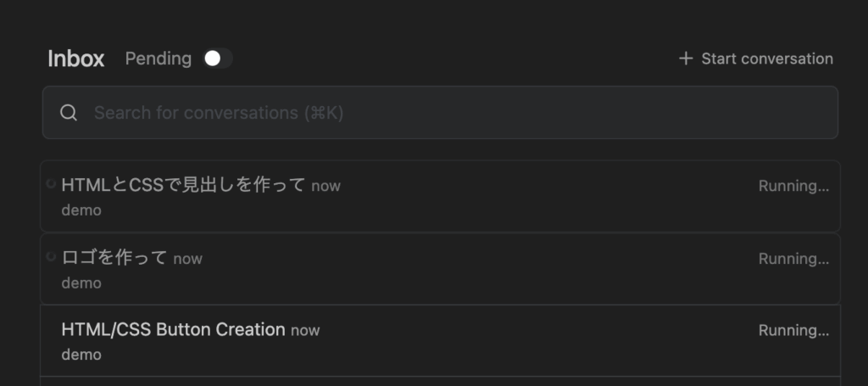868x386 pixels.
Task: Select demo label under HTML/CSS Button Creation
Action: pyautogui.click(x=81, y=355)
